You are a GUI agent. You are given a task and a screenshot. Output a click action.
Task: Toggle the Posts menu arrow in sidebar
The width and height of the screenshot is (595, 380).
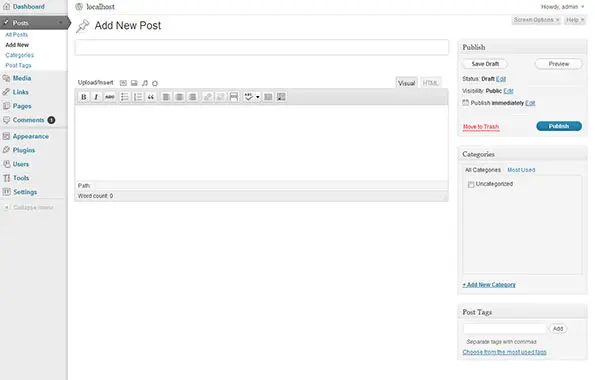[60, 23]
